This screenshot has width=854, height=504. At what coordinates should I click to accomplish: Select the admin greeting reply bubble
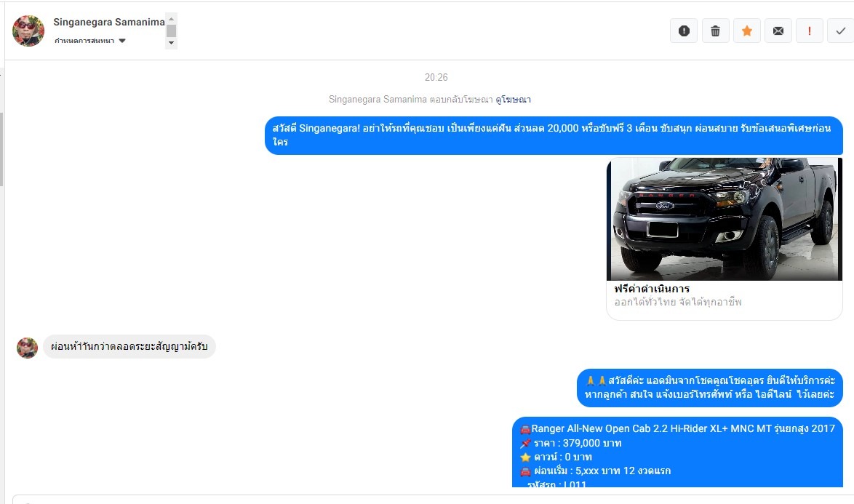click(x=710, y=388)
